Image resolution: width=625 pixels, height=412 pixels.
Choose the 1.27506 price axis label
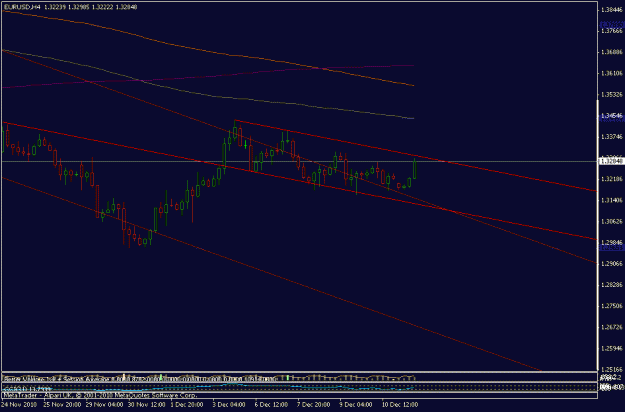(x=611, y=306)
